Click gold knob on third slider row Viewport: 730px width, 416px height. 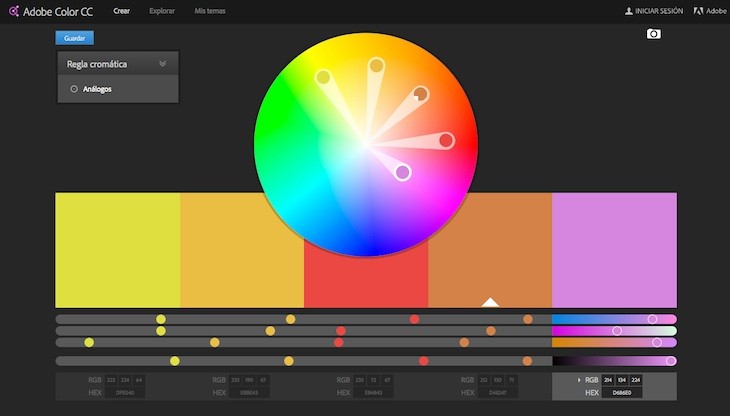(x=215, y=342)
